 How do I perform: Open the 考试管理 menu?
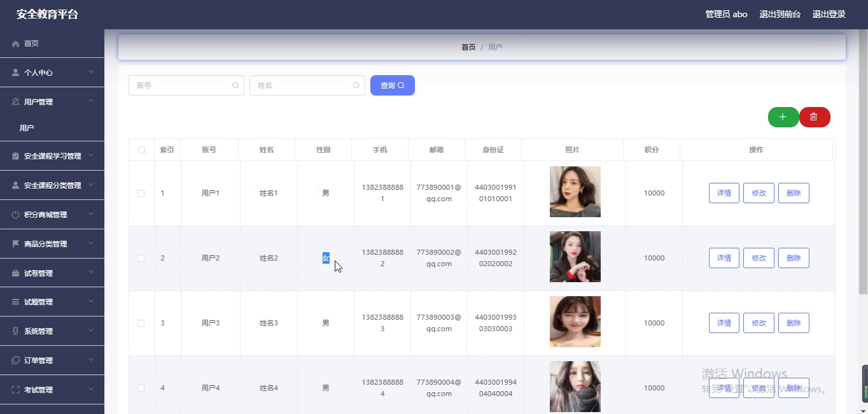click(52, 390)
